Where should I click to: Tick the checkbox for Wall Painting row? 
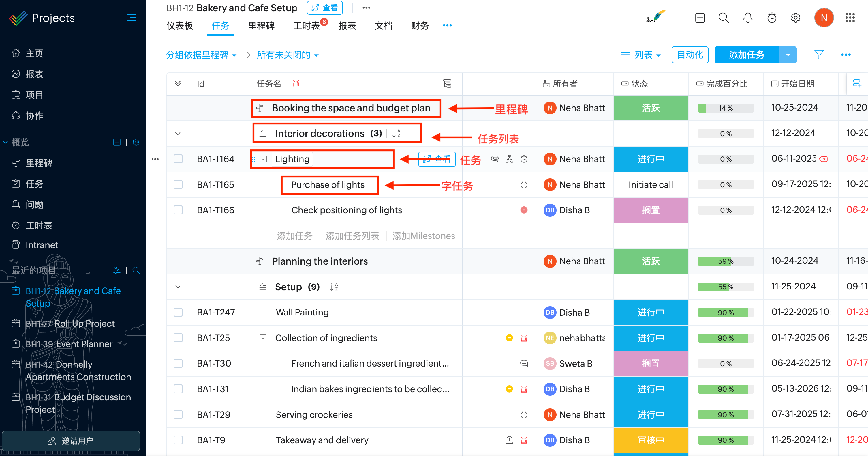click(x=178, y=312)
